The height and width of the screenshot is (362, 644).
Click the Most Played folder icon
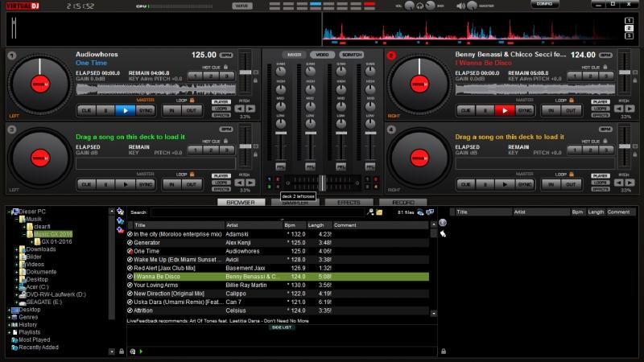pos(13,340)
